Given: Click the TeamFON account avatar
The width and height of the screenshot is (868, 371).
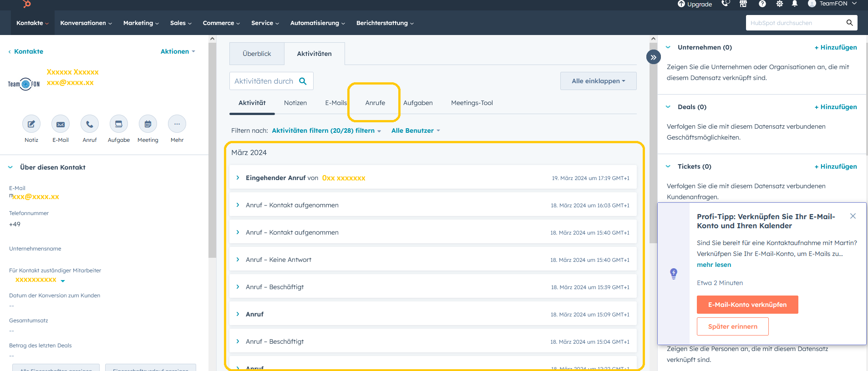Looking at the screenshot, I should click(812, 4).
